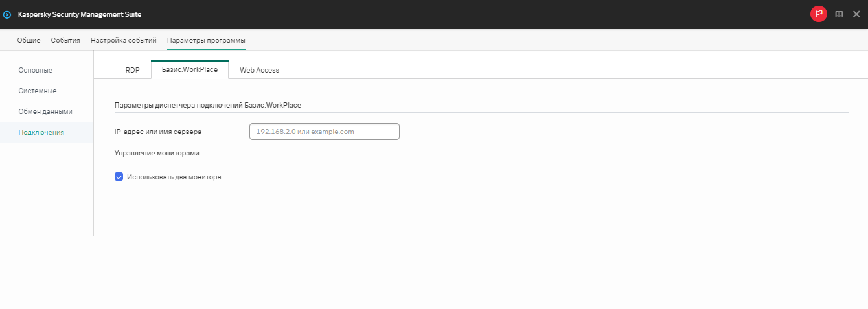Viewport: 868px width, 309px height.
Task: Switch to the RDP sub-tab
Action: click(132, 70)
